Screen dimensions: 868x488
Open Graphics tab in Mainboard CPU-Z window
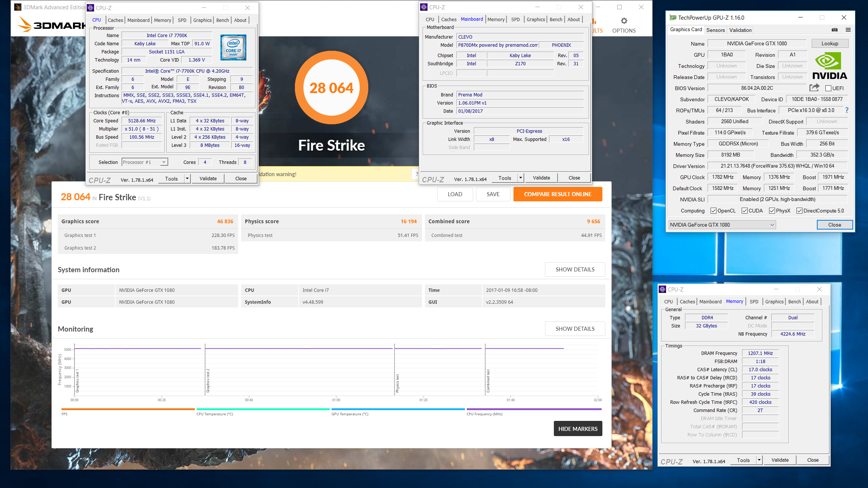(x=536, y=19)
